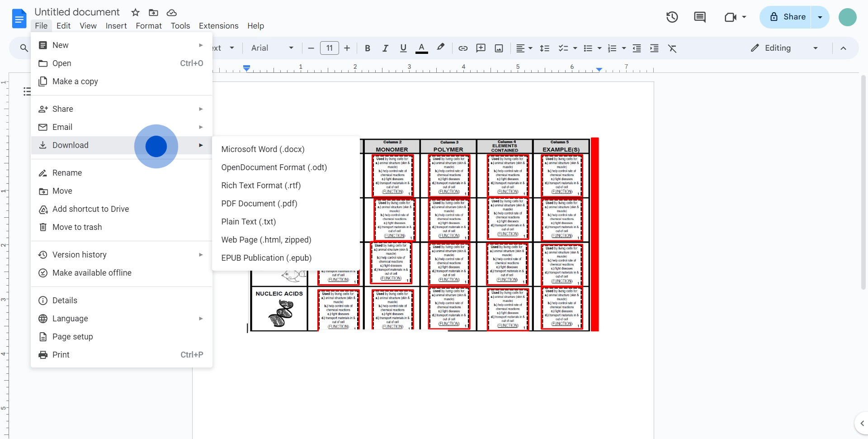
Task: Click the font size input field
Action: coord(329,48)
